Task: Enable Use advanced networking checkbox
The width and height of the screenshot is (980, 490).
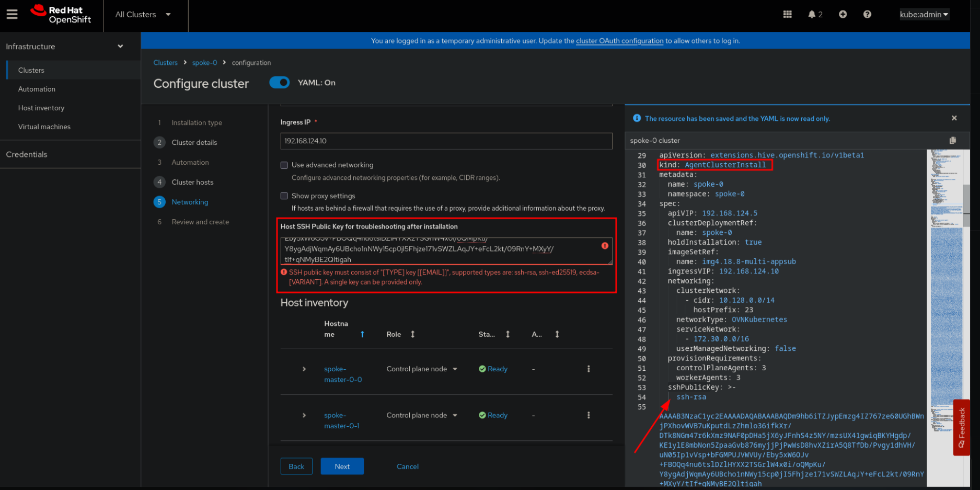Action: pos(284,165)
